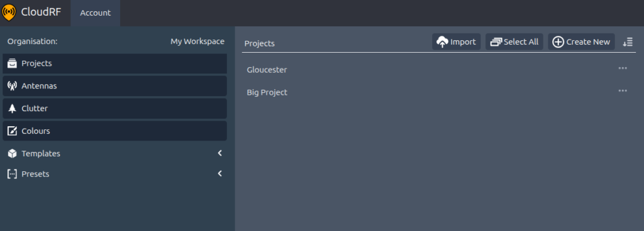644x231 pixels.
Task: Click the Templates cube icon
Action: click(x=13, y=154)
